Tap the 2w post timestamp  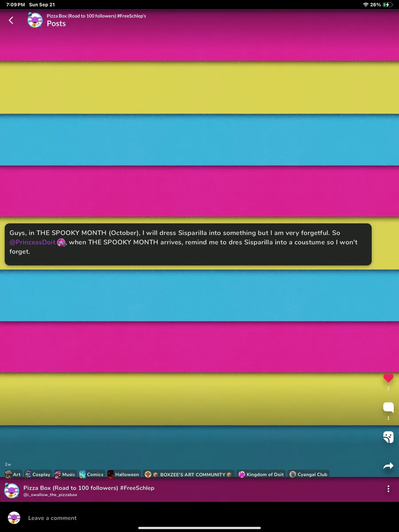click(8, 465)
